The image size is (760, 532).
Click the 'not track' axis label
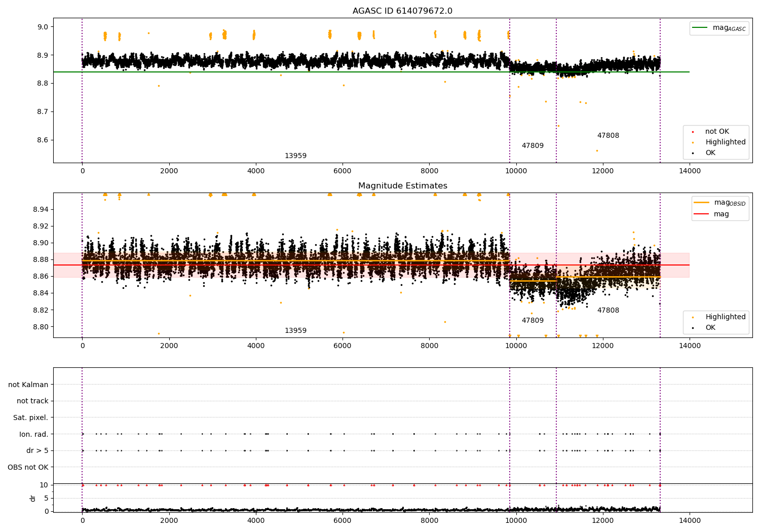pos(32,401)
